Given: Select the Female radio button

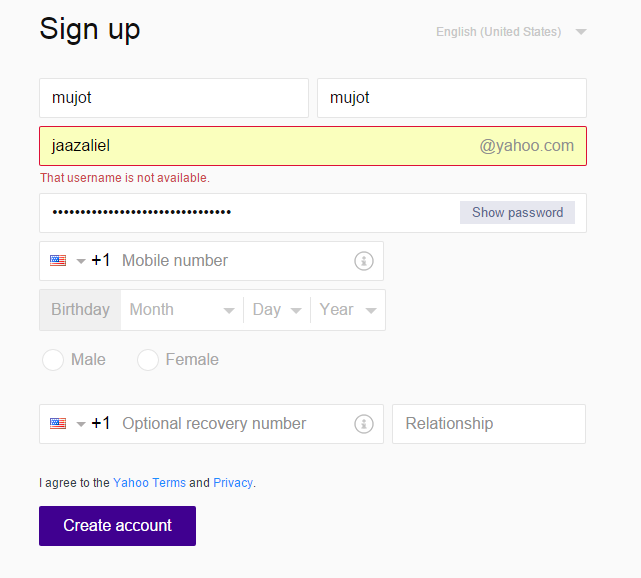Looking at the screenshot, I should click(148, 360).
